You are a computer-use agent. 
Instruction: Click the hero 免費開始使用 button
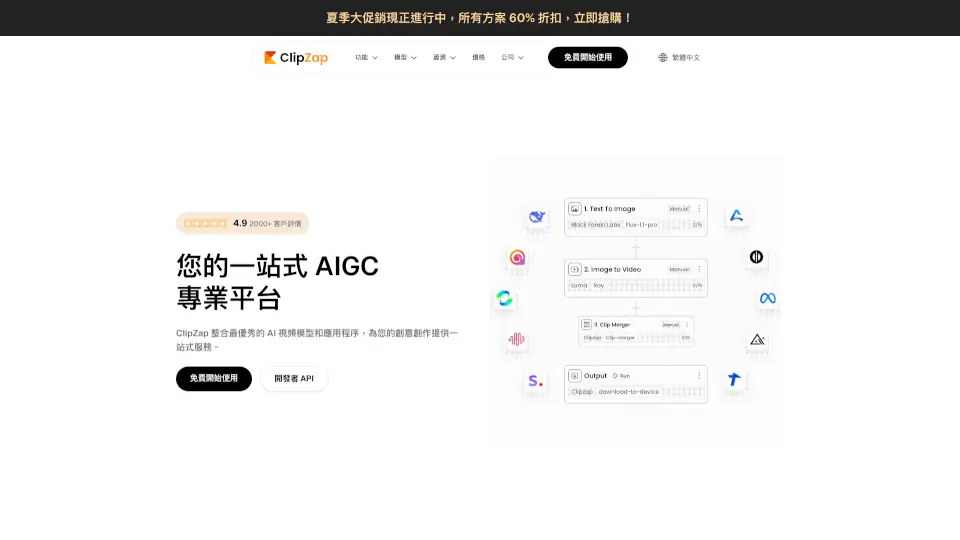[x=214, y=379]
